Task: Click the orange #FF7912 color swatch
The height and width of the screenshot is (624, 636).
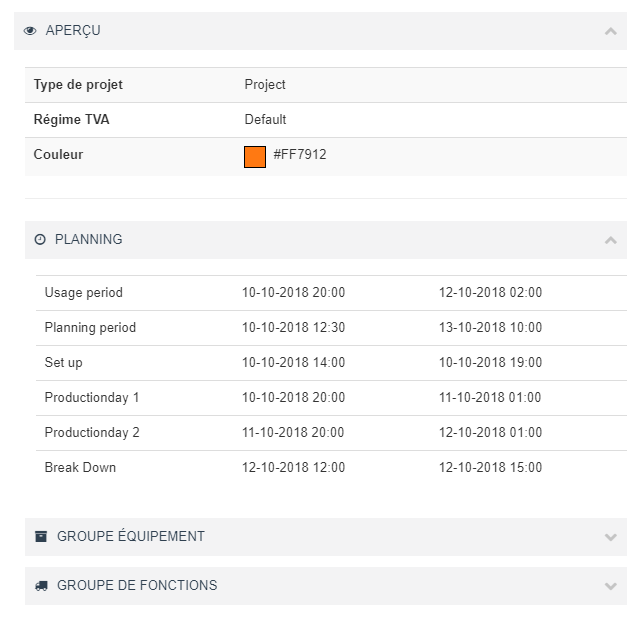Action: (x=255, y=157)
